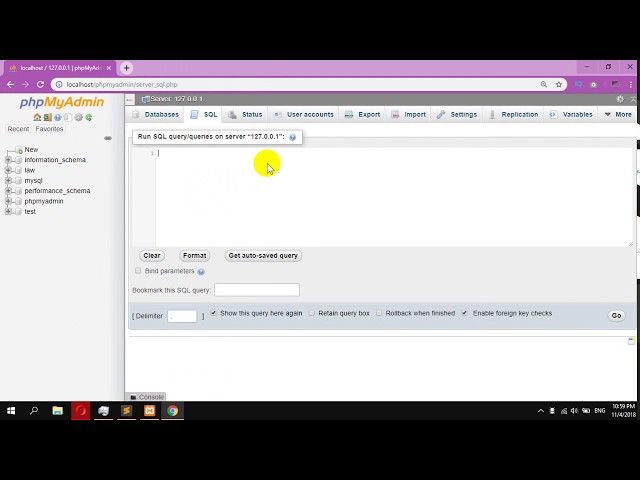Click the Delimiter input field

[x=182, y=316]
